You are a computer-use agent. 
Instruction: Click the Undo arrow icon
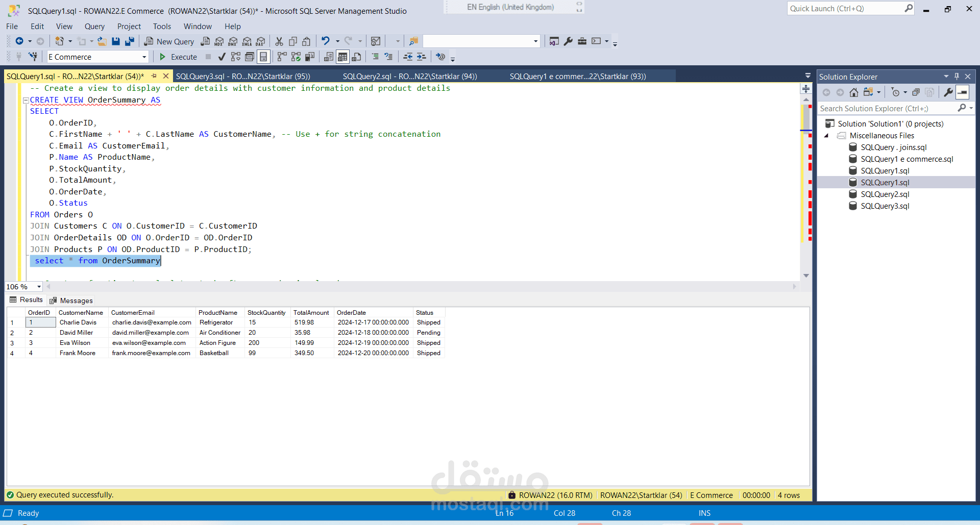(326, 41)
